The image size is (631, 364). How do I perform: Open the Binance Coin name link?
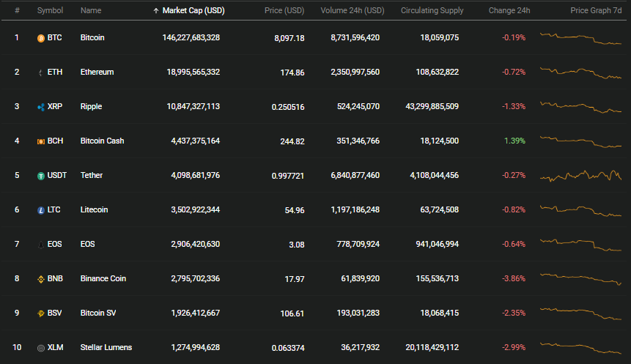click(103, 278)
